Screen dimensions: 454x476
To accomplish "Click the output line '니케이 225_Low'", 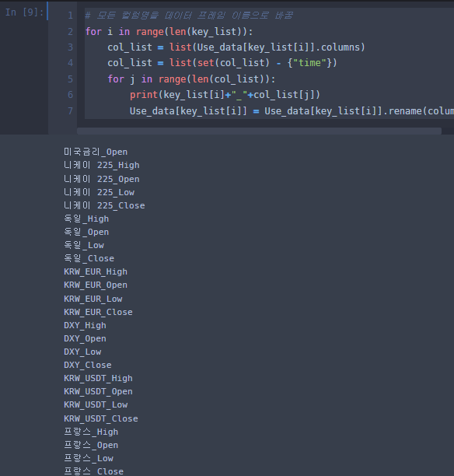I will click(x=100, y=192).
